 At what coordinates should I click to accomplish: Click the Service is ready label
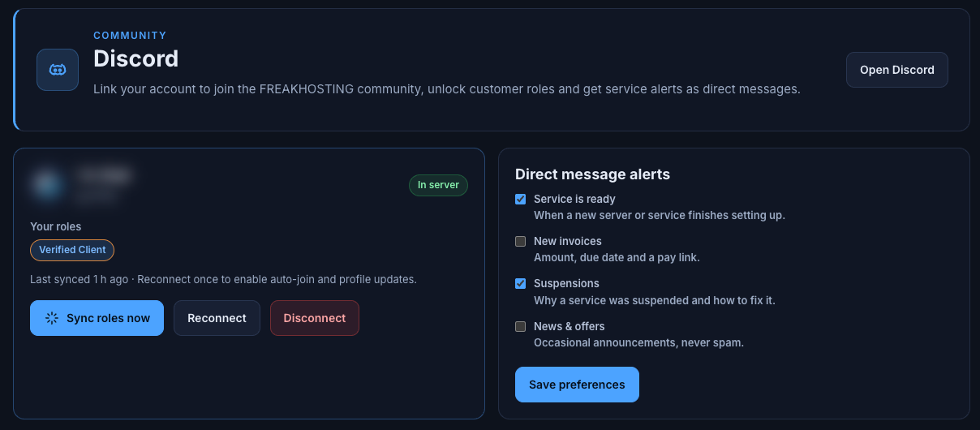(x=574, y=199)
